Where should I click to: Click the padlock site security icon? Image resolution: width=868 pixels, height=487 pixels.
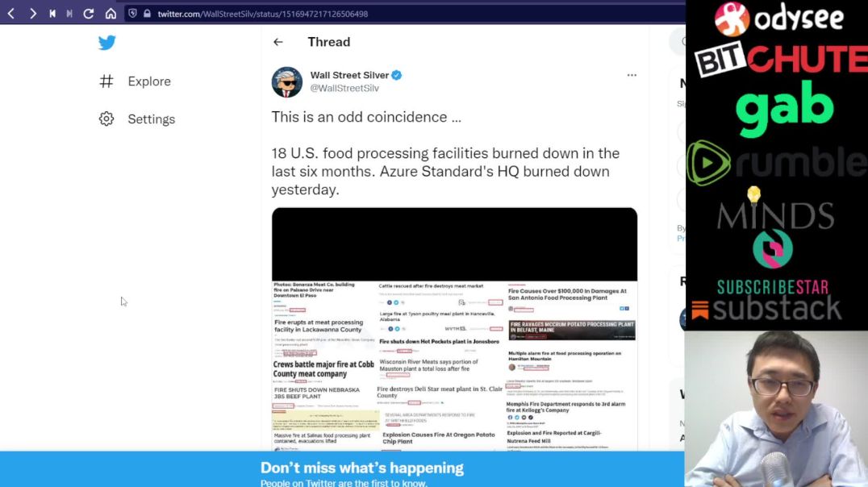[x=148, y=13]
